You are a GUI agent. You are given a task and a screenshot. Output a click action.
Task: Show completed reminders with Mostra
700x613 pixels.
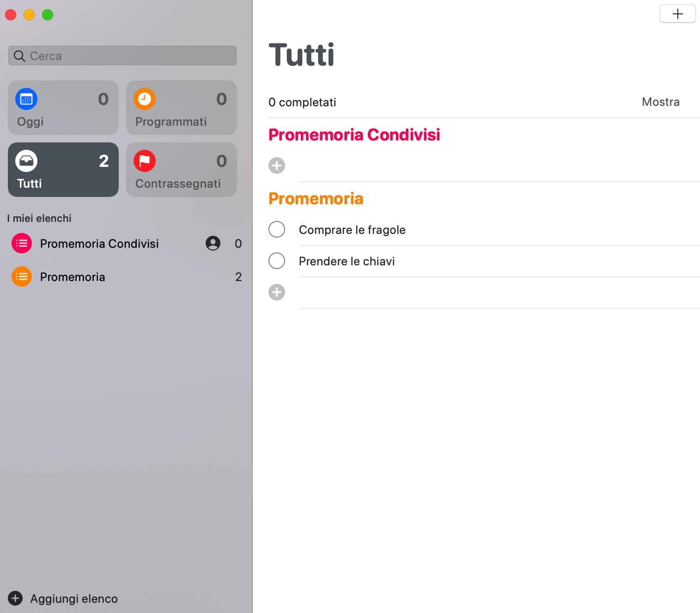pos(661,102)
